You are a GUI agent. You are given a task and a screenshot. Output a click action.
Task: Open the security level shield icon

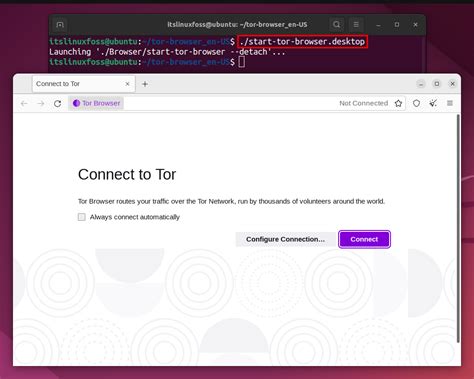coord(416,103)
